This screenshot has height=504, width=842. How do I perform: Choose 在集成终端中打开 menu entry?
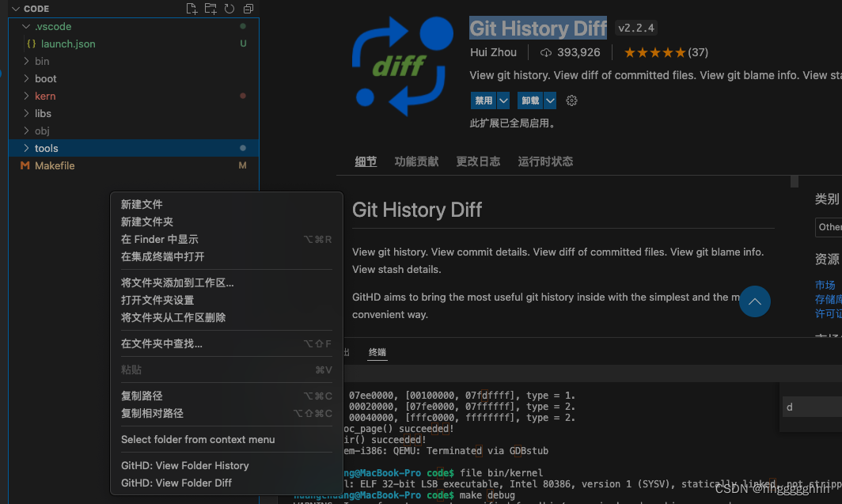click(226, 256)
